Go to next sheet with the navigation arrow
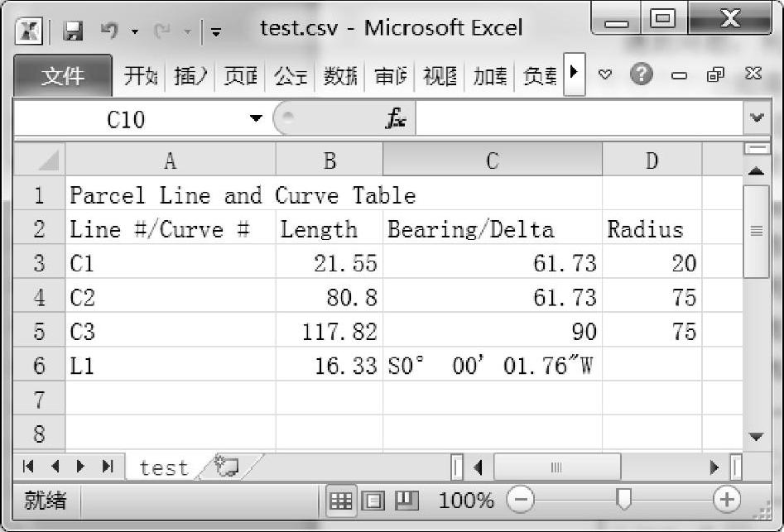The width and height of the screenshot is (784, 532). tap(81, 466)
